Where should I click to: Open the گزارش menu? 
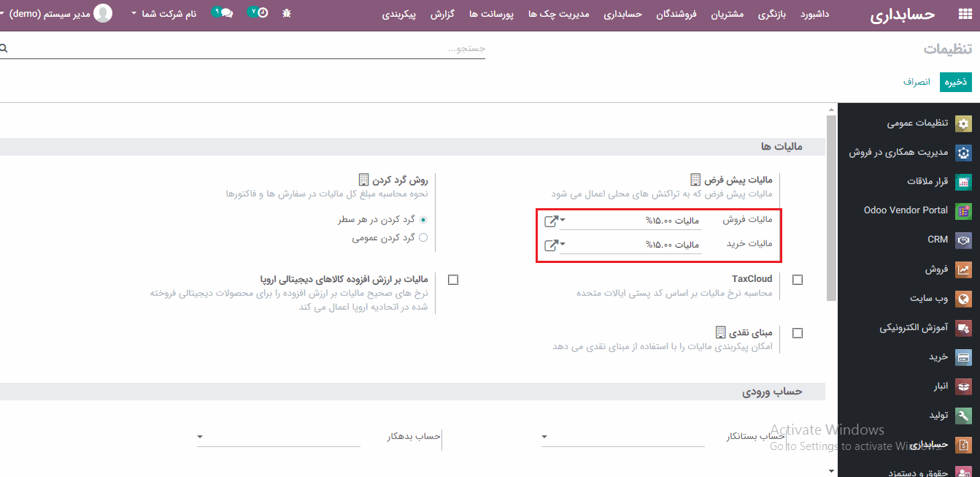click(x=443, y=14)
